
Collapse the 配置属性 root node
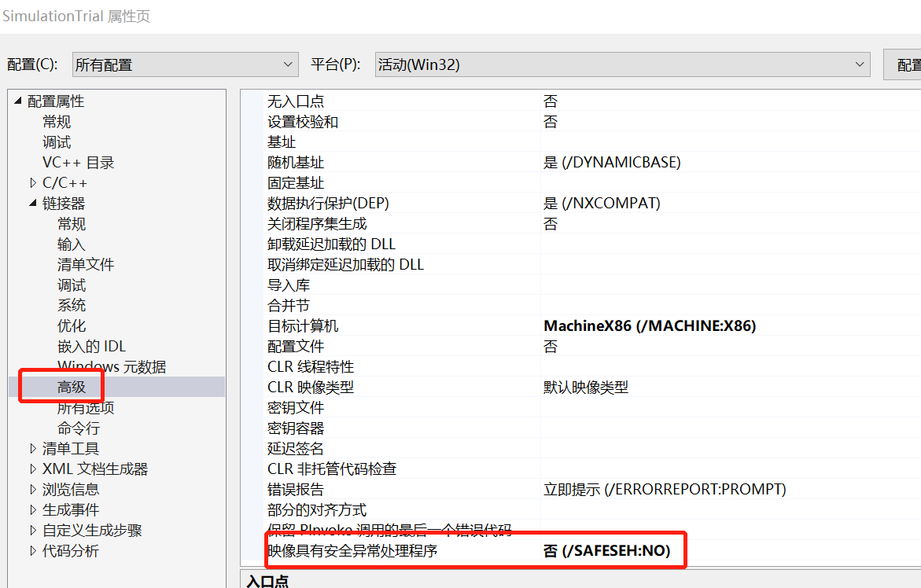17,101
